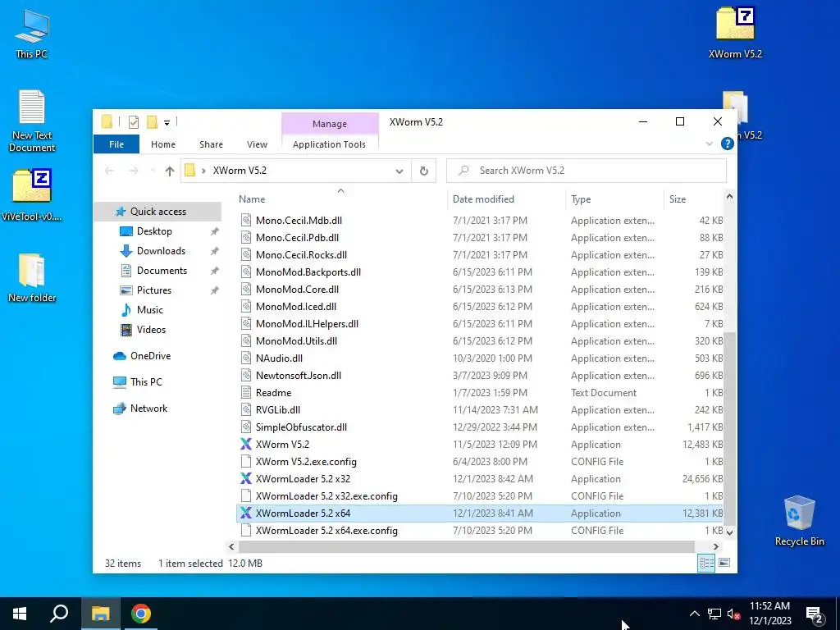The image size is (840, 630).
Task: Open the File menu tab
Action: pos(116,144)
